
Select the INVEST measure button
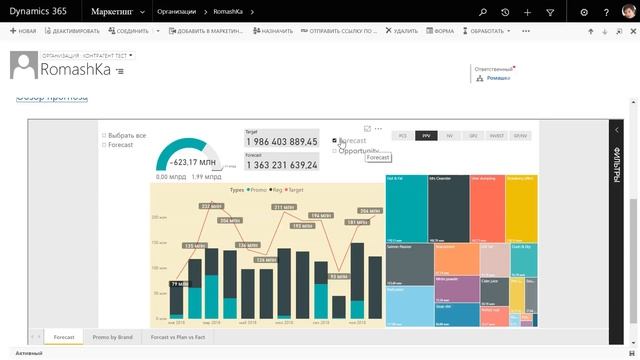[497, 136]
